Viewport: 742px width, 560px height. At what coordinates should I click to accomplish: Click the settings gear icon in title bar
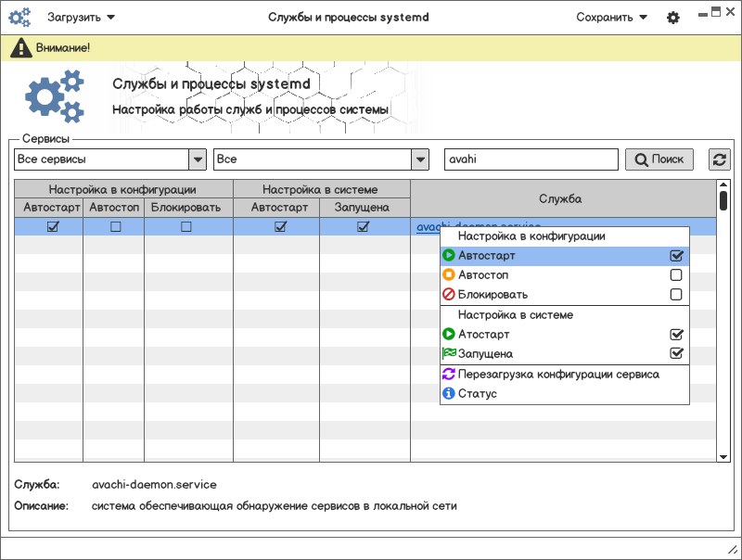pyautogui.click(x=673, y=18)
